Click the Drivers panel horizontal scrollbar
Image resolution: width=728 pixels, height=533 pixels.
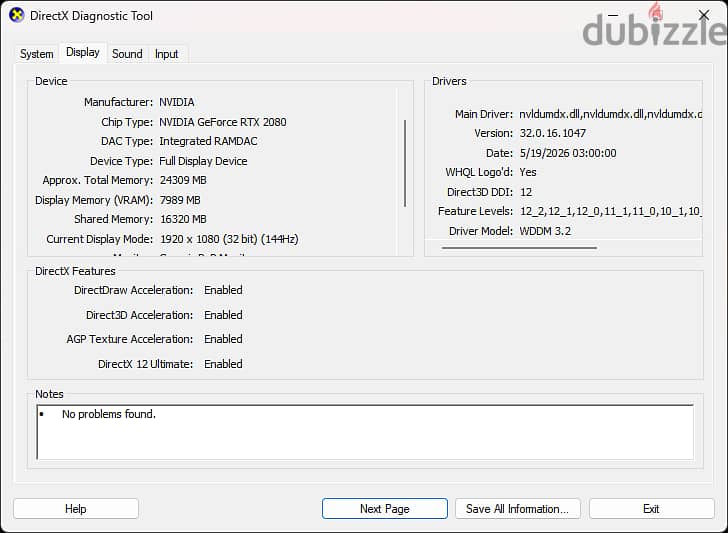[519, 248]
